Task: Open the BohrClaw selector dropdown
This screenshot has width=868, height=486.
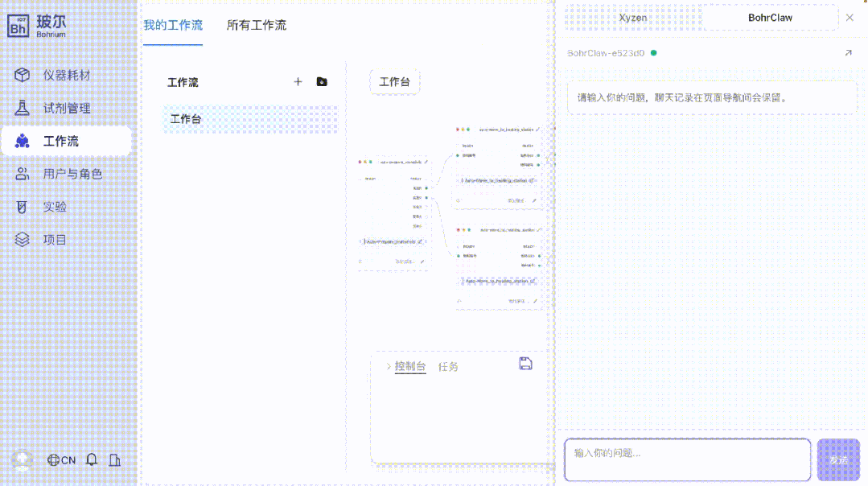Action: coord(769,17)
